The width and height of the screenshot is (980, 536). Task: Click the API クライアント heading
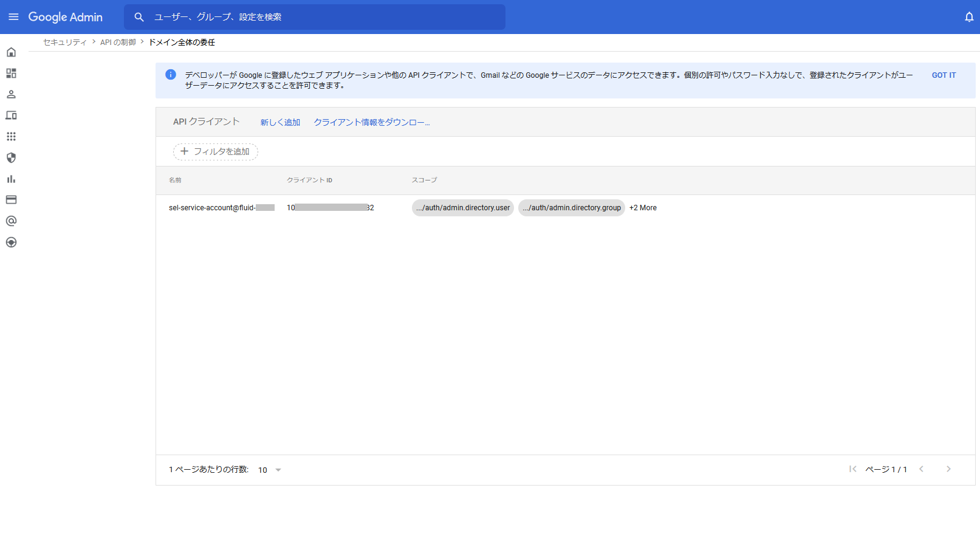coord(207,122)
